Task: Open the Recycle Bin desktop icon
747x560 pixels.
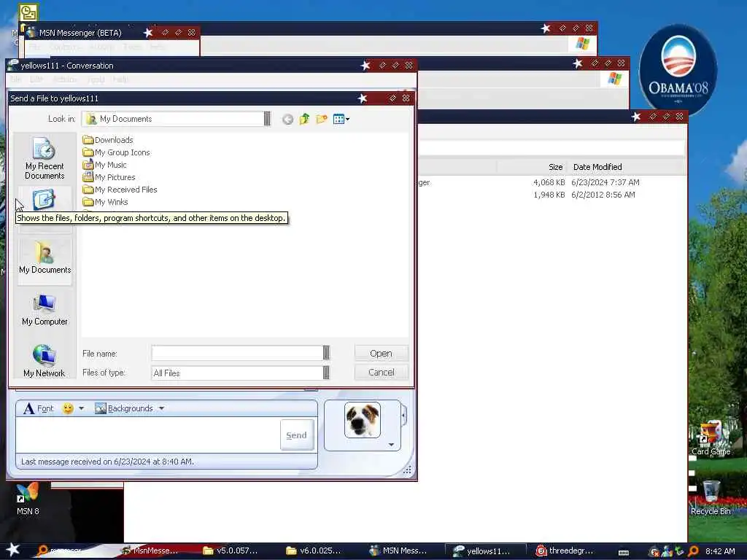Action: (711, 497)
